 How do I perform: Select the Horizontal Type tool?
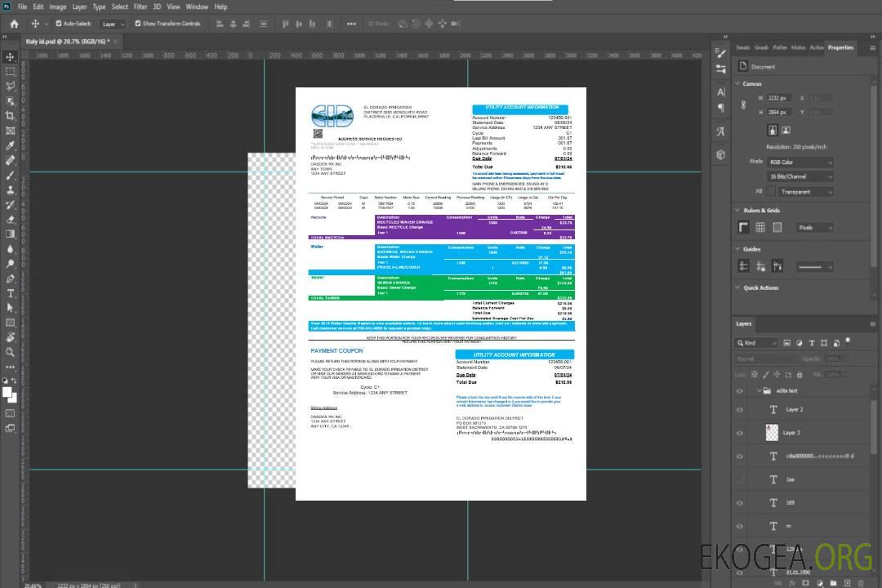10,293
